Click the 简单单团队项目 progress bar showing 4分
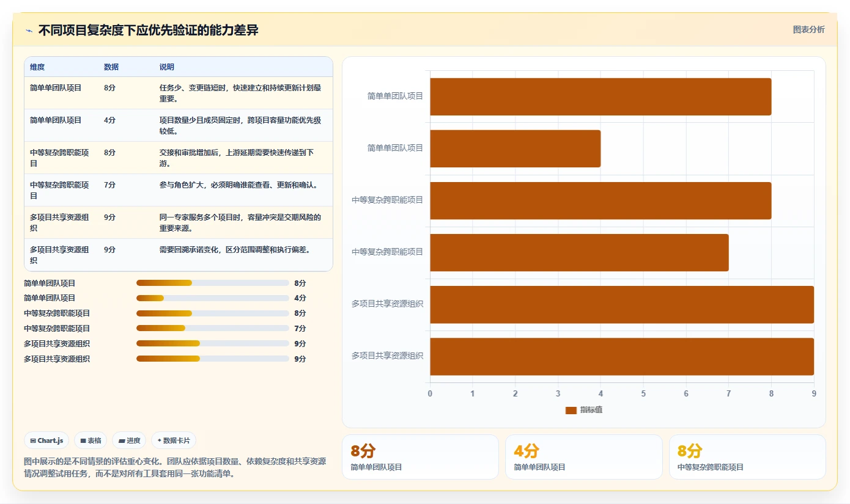The image size is (850, 504). (212, 298)
